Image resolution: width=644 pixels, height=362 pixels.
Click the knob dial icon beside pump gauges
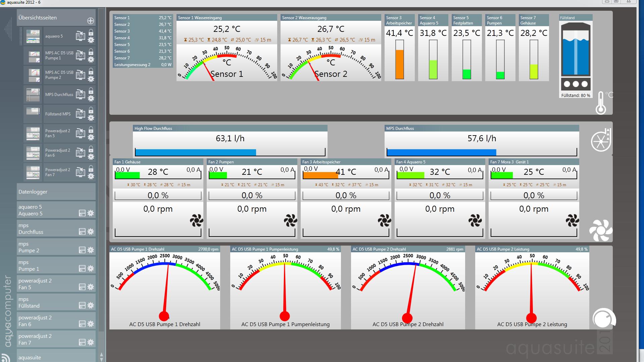603,318
